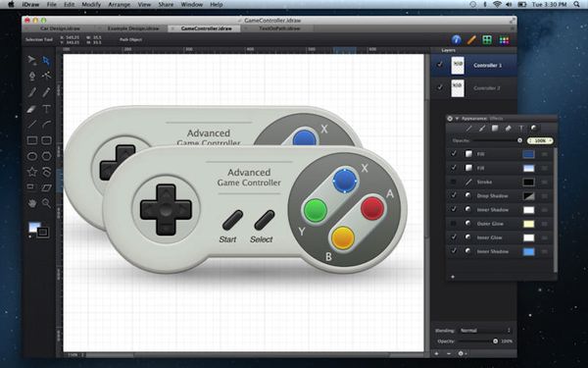588x368 pixels.
Task: Add a new layer with plus button
Action: click(x=436, y=353)
